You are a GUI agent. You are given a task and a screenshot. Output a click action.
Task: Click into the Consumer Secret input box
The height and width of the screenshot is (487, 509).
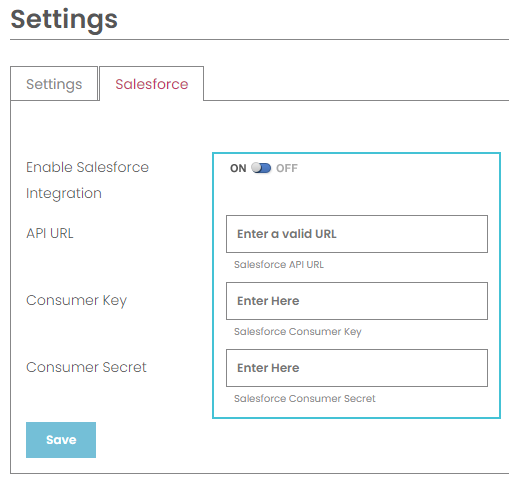357,368
